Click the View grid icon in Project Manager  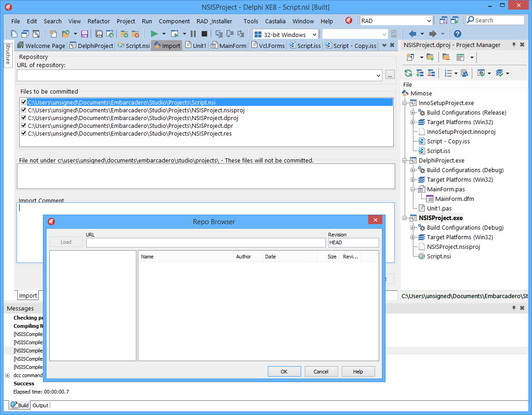coord(460,57)
